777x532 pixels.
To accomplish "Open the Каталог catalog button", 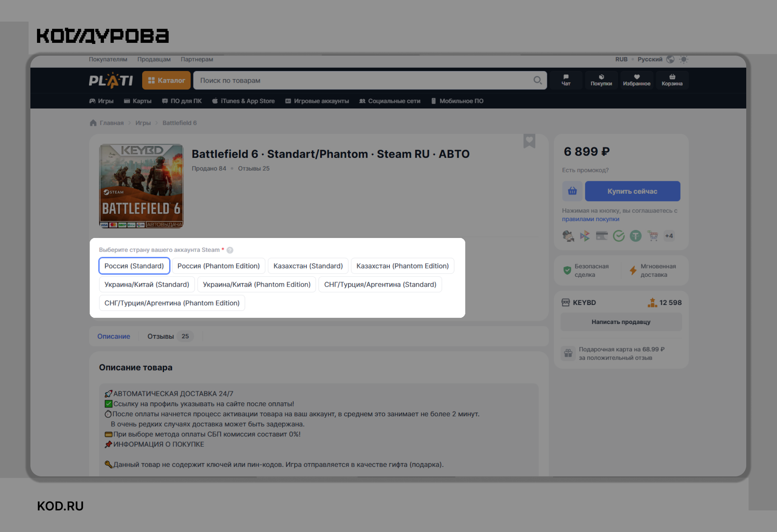I will [166, 80].
